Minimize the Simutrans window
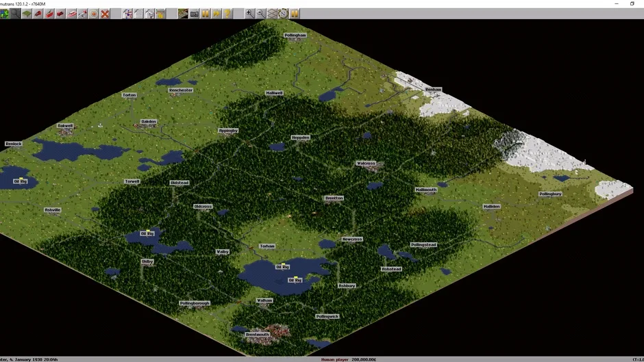Viewport: 644px width, 362px height. tap(617, 3)
